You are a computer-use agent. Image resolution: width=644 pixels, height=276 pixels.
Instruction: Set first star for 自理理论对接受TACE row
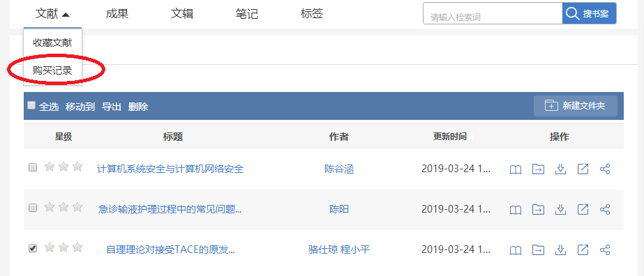[x=50, y=247]
